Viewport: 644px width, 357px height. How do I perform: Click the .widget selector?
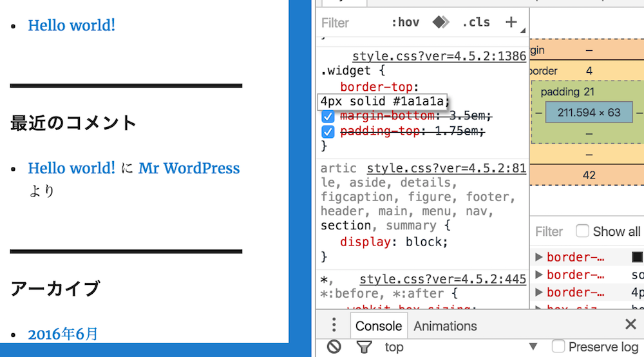346,71
